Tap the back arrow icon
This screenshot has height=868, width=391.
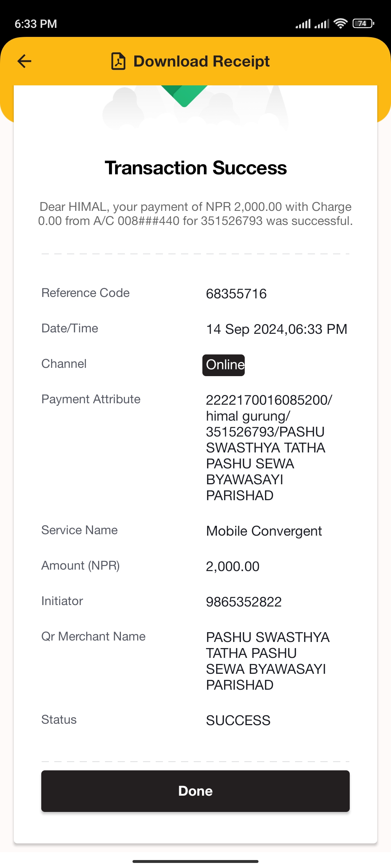25,61
